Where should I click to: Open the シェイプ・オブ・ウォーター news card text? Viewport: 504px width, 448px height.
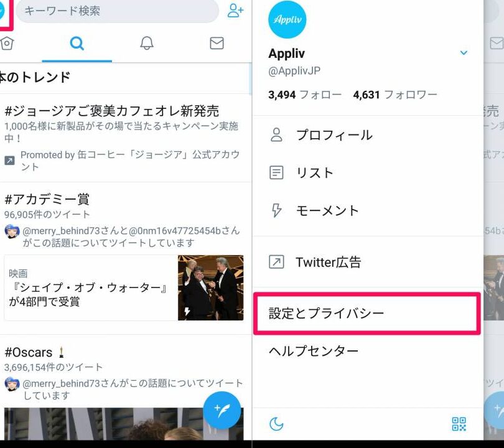click(x=88, y=294)
